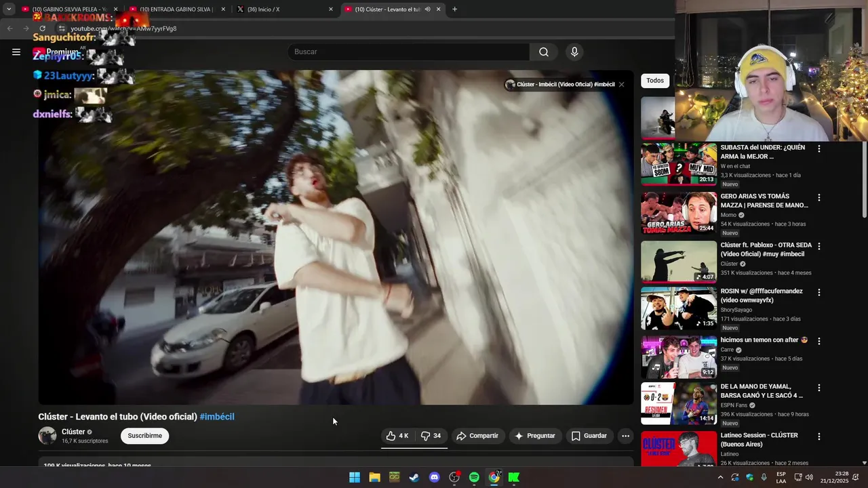Viewport: 868px width, 488px height.
Task: Go back in browser history
Action: [x=9, y=28]
